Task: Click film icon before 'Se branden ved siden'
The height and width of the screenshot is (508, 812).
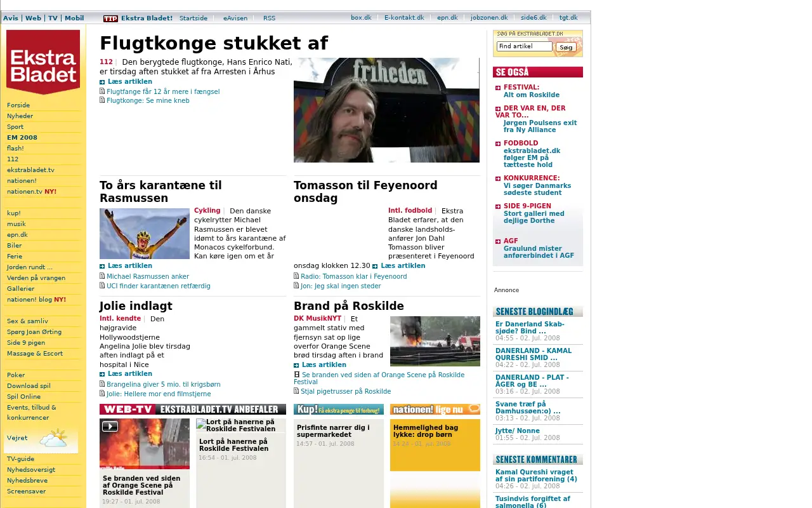Action: [x=296, y=375]
